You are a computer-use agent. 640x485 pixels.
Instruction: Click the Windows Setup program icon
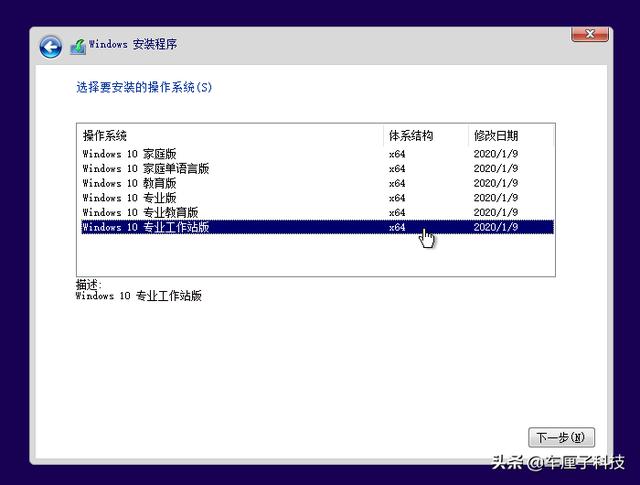click(78, 47)
